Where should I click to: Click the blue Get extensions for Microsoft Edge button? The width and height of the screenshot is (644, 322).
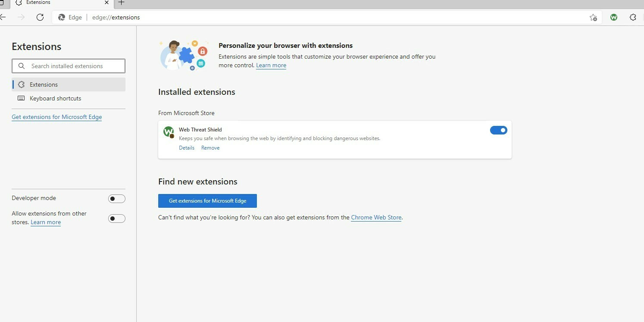tap(207, 201)
